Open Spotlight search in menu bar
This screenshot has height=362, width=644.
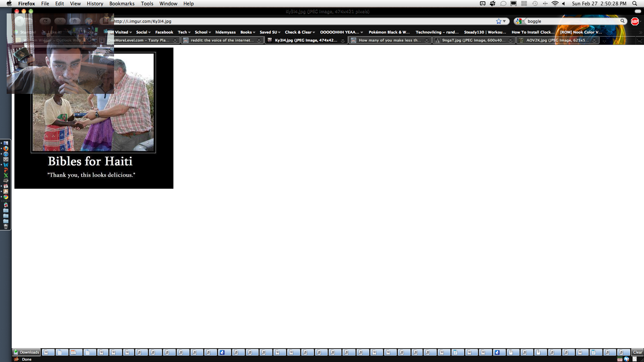coord(635,4)
